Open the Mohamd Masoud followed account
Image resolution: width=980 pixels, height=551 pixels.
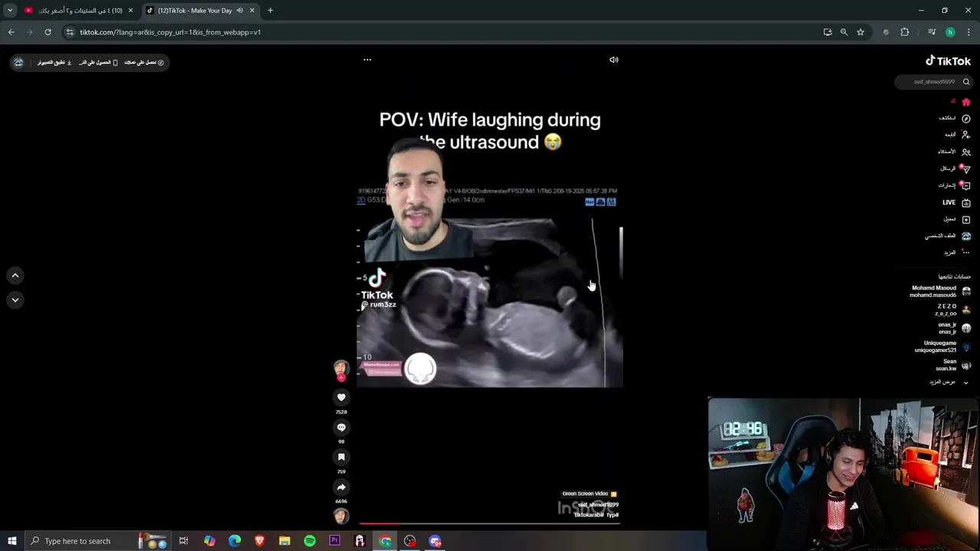point(941,292)
